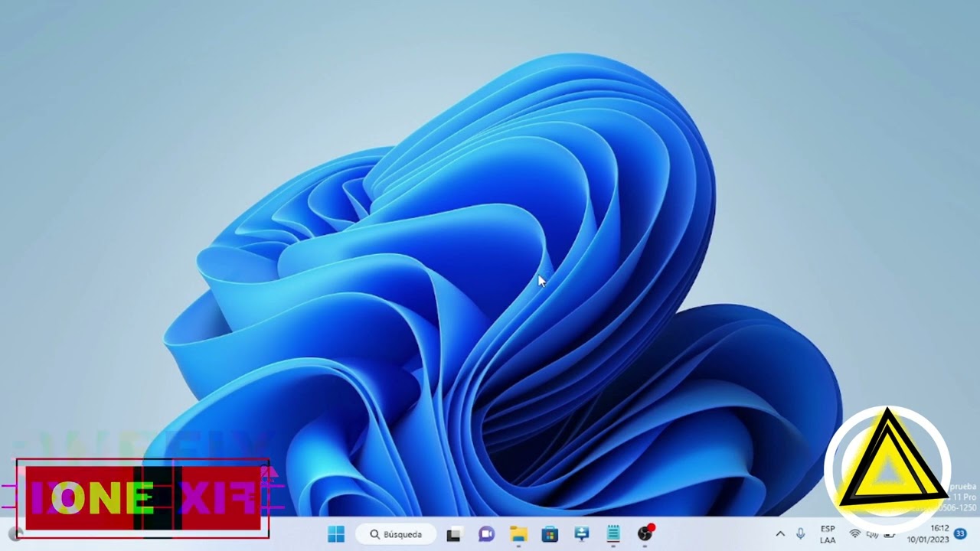The width and height of the screenshot is (980, 551).
Task: Open the ESP LAA language switcher
Action: pos(828,534)
